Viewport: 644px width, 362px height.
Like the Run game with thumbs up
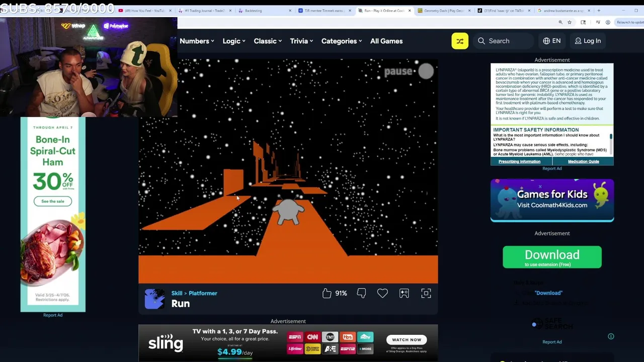tap(327, 293)
